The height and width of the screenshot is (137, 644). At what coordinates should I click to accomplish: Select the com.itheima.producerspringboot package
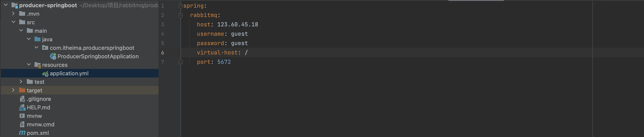pos(92,48)
